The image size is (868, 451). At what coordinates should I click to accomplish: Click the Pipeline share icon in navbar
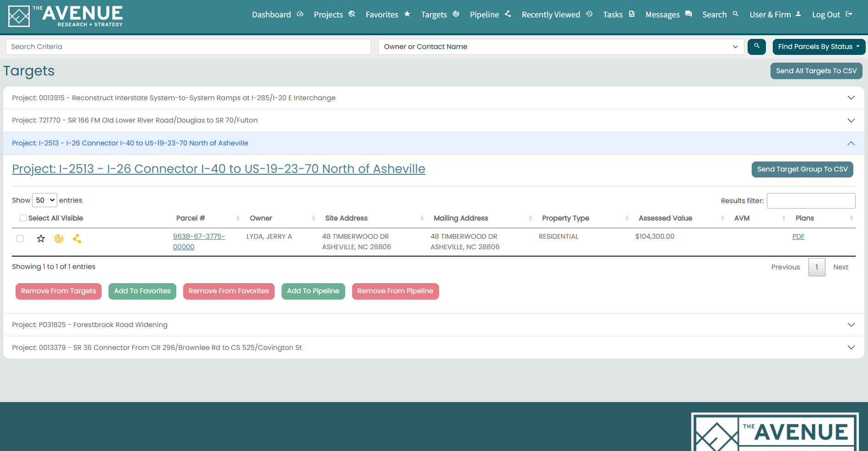[x=508, y=14]
